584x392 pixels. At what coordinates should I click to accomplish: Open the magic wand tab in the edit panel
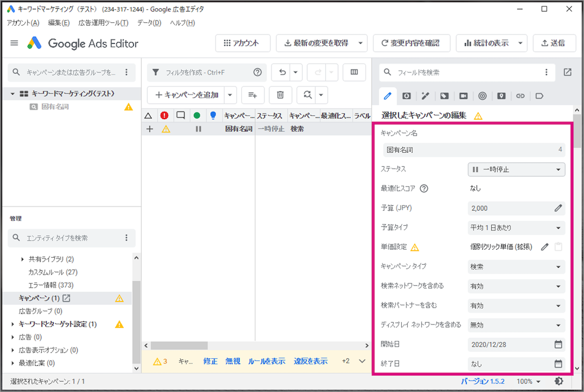[x=425, y=96]
